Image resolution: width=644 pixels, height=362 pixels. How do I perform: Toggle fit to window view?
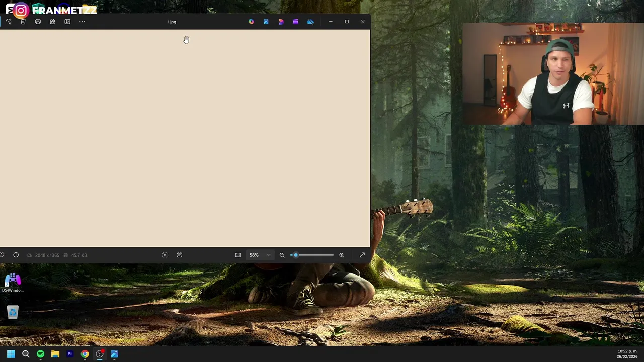pos(238,255)
